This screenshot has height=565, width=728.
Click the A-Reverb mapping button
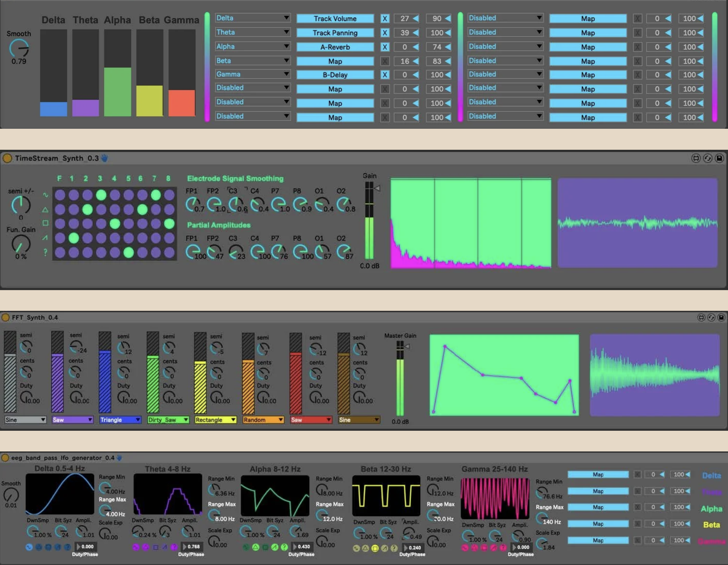(335, 47)
